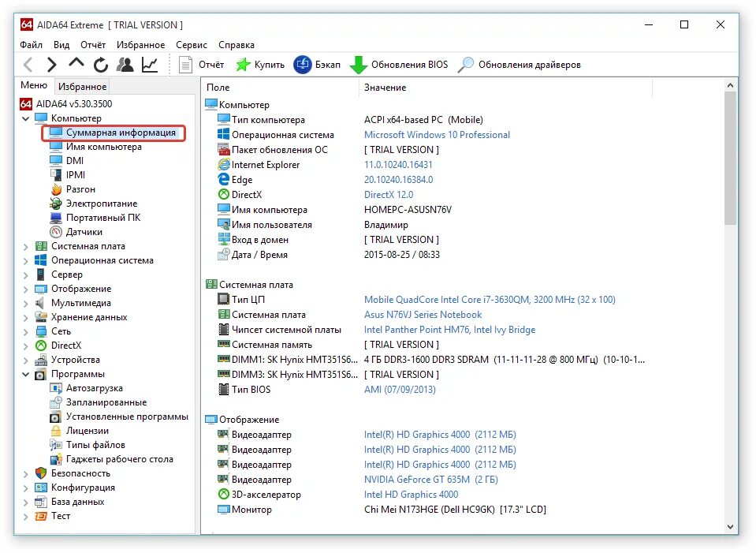The image size is (756, 553).
Task: Collapse the Компьютер tree node
Action: (x=25, y=118)
